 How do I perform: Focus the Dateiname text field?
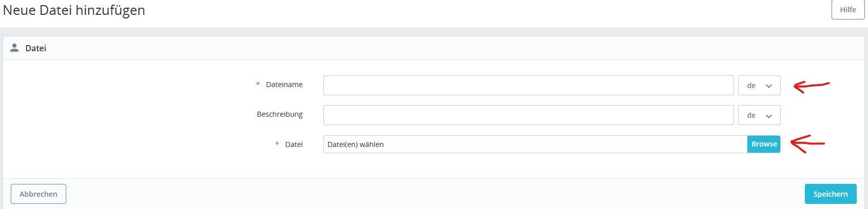pyautogui.click(x=528, y=86)
